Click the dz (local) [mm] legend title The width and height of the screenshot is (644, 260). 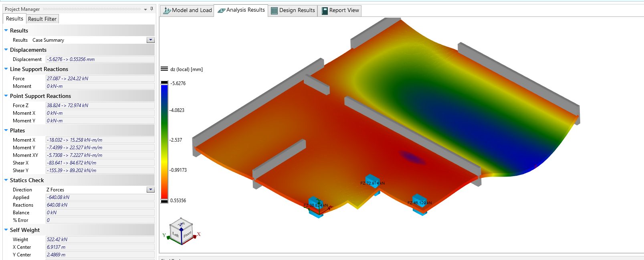point(186,69)
